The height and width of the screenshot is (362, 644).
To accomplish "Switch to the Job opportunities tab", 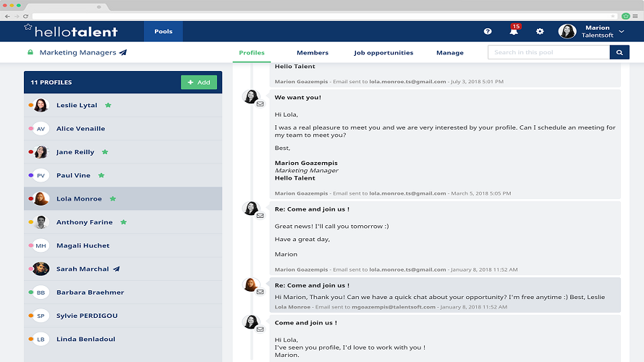I will coord(384,53).
